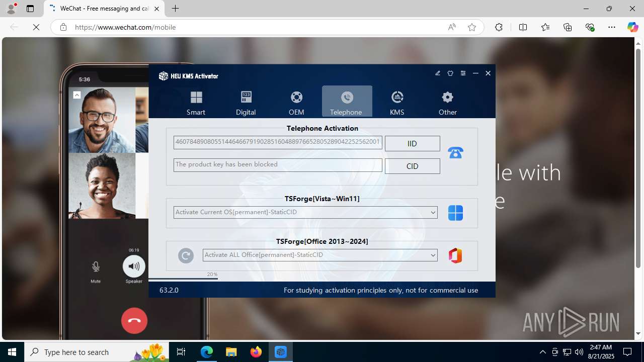The image size is (644, 362).
Task: Open File Explorer from taskbar
Action: [x=231, y=352]
